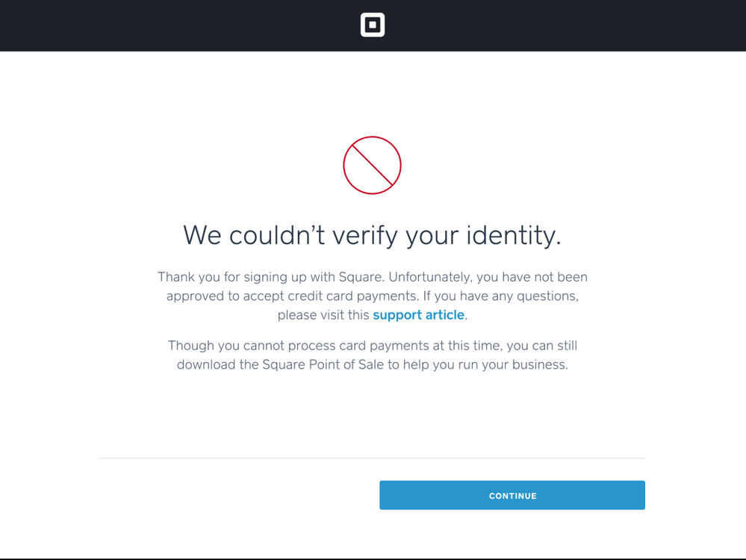746x560 pixels.
Task: Click the "We couldn't verify your identity" heading
Action: (372, 235)
